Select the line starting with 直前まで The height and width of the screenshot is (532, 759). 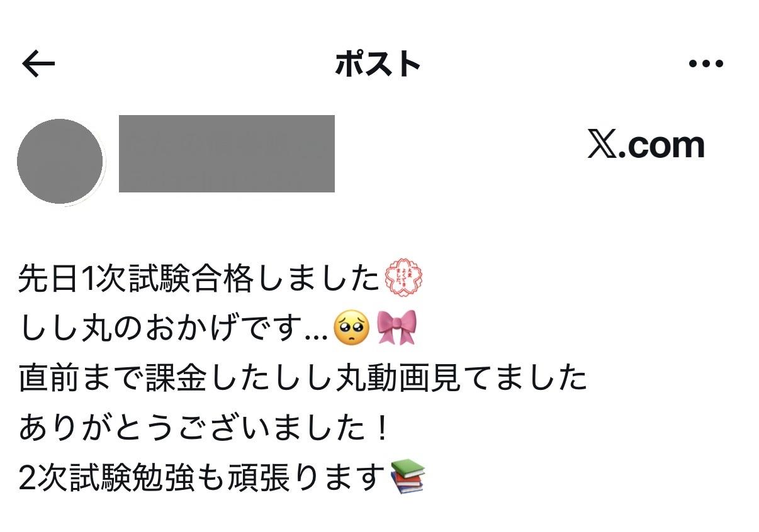click(x=303, y=379)
